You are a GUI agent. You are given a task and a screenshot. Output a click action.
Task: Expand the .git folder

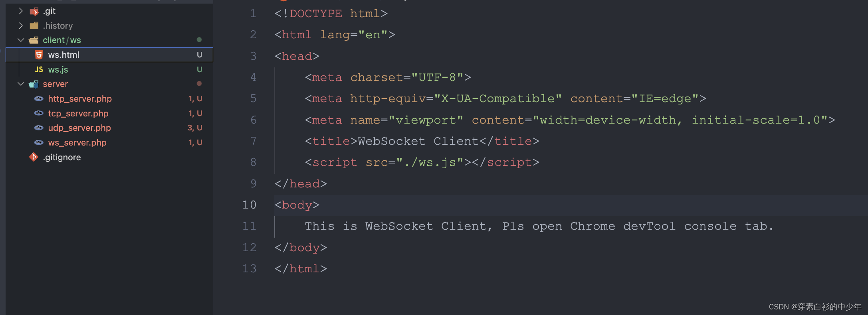coord(21,11)
